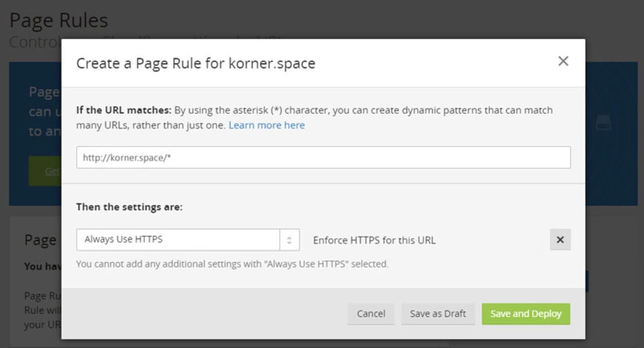Click the bold 'You hav' text behind the dialog
Viewport: 644px width, 348px height.
click(x=42, y=266)
